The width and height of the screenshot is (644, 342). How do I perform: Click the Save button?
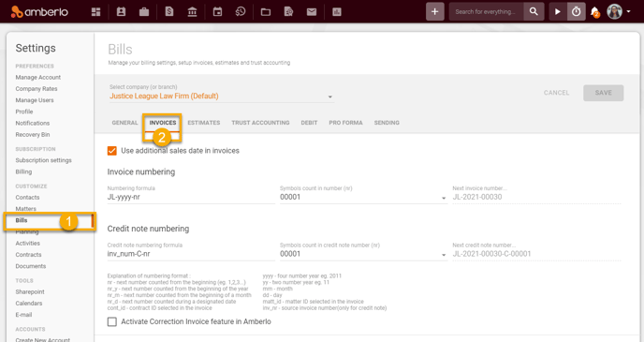point(604,93)
